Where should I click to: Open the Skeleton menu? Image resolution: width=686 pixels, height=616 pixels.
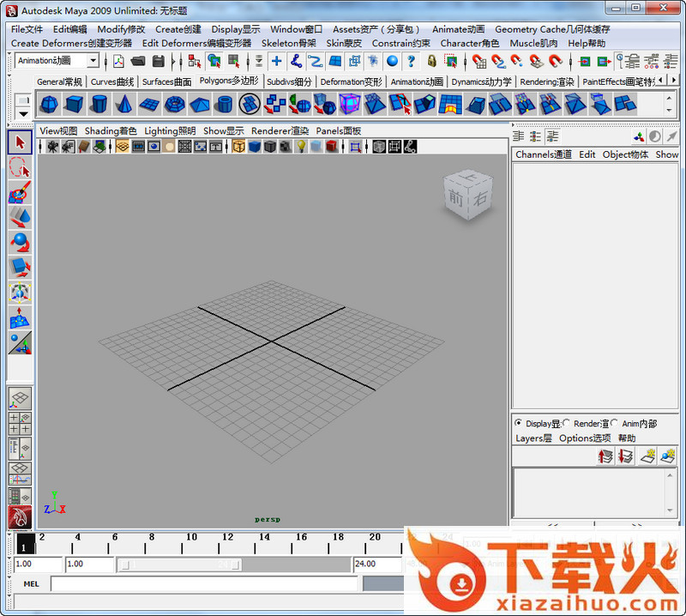pos(288,43)
